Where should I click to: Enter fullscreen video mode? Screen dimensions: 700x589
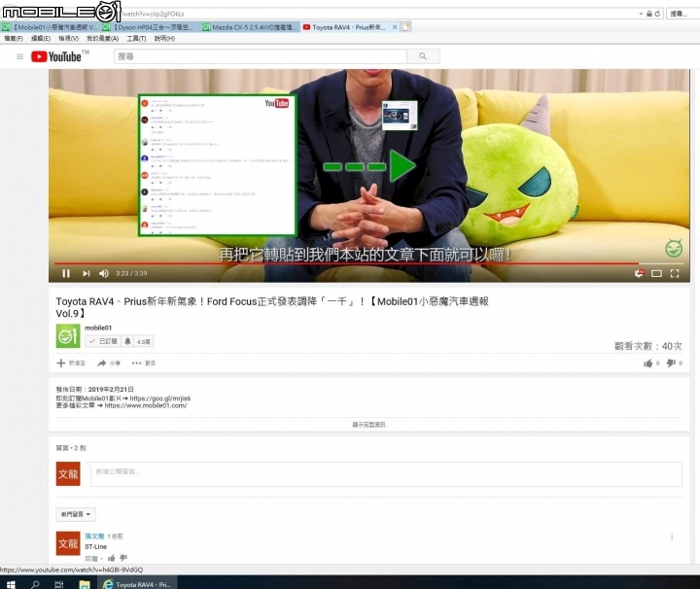pyautogui.click(x=675, y=273)
